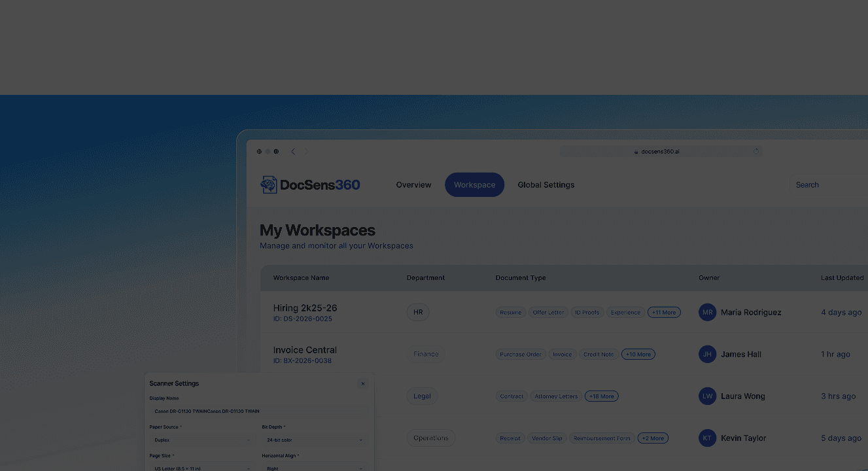This screenshot has height=471, width=868.
Task: Click the HR department badge
Action: coord(418,313)
